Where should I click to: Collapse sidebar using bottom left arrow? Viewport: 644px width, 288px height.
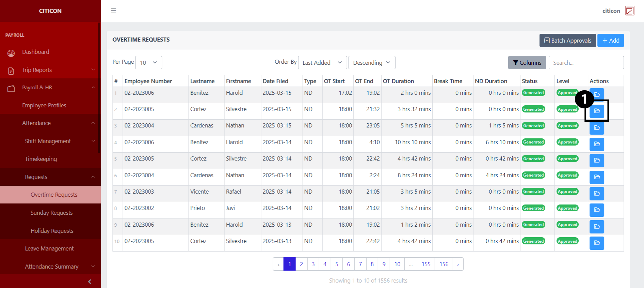pos(90,282)
